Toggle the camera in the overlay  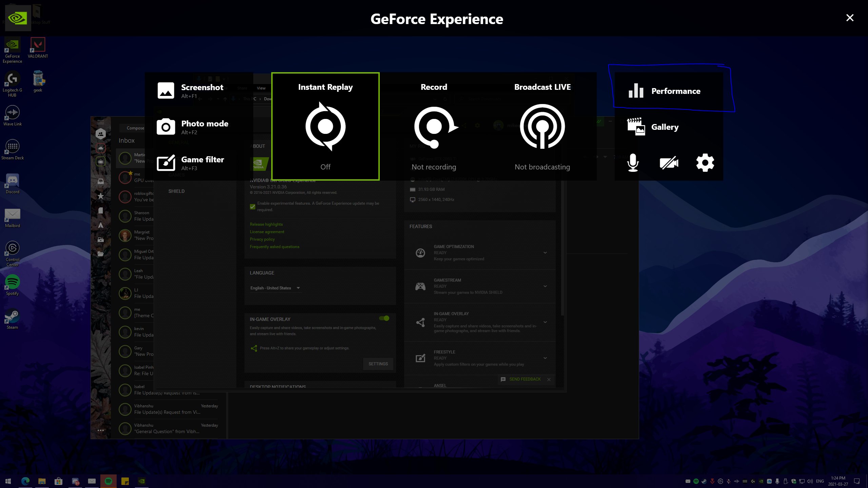click(x=669, y=163)
